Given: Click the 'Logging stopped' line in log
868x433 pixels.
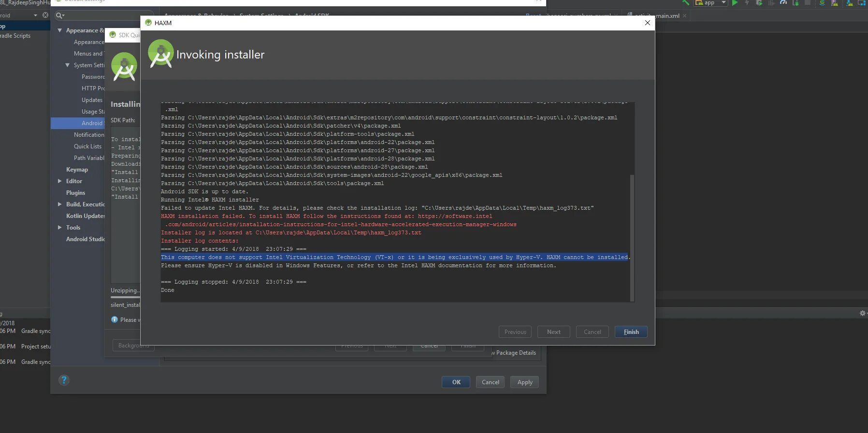Looking at the screenshot, I should [x=233, y=282].
